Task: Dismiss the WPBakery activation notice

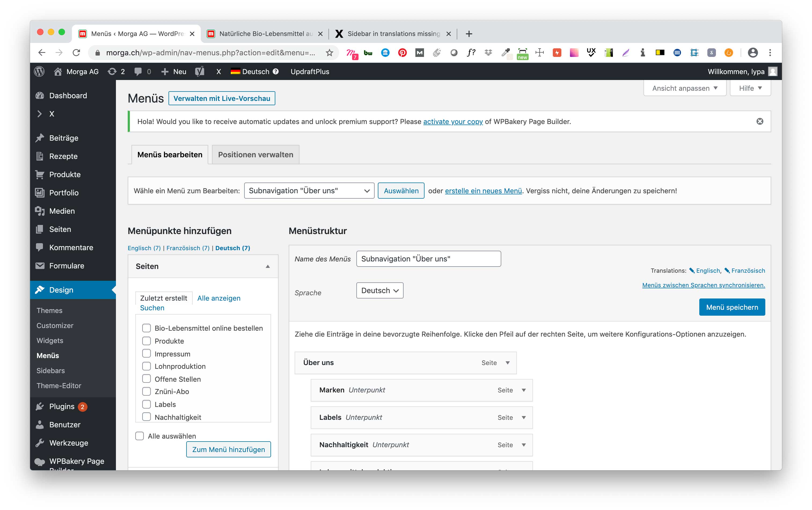Action: point(759,121)
